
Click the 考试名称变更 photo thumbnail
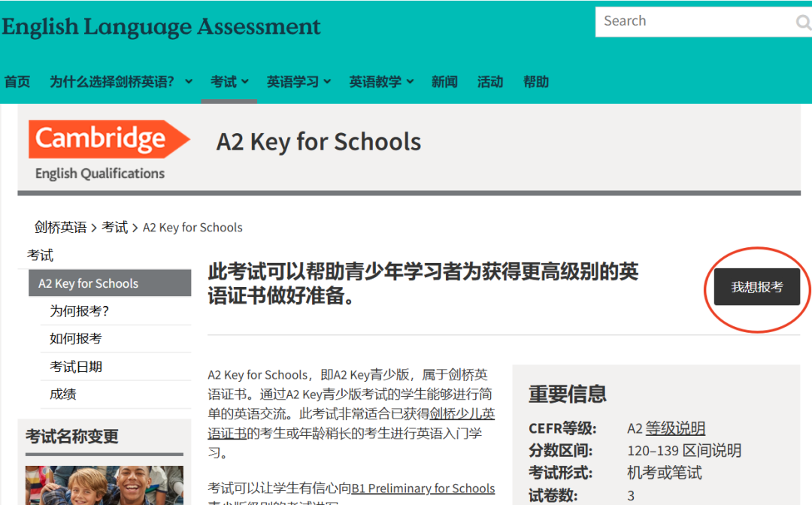click(104, 486)
